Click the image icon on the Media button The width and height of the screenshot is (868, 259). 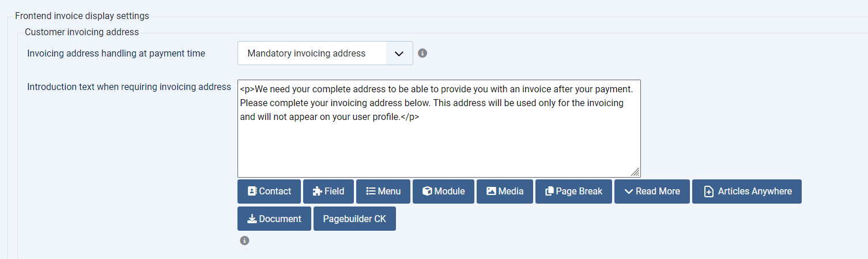pyautogui.click(x=491, y=191)
